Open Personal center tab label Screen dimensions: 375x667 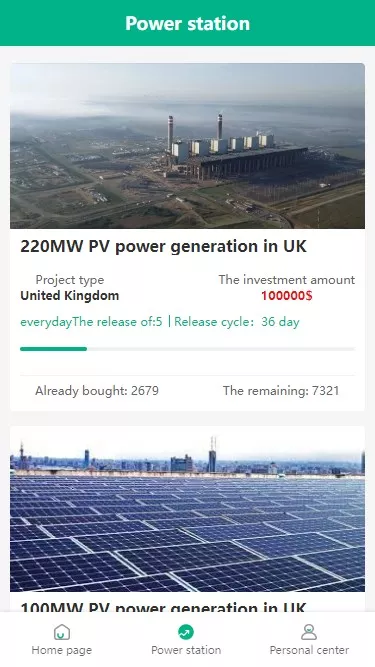(x=309, y=650)
